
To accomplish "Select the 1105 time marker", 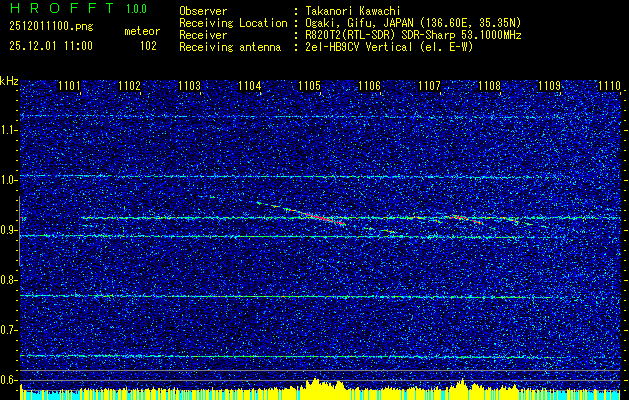I will pos(309,87).
